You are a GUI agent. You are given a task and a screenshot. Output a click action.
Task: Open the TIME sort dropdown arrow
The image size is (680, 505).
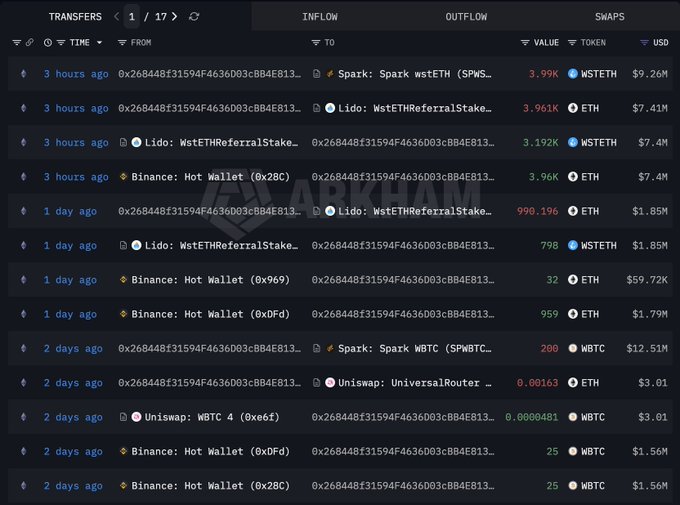click(99, 43)
